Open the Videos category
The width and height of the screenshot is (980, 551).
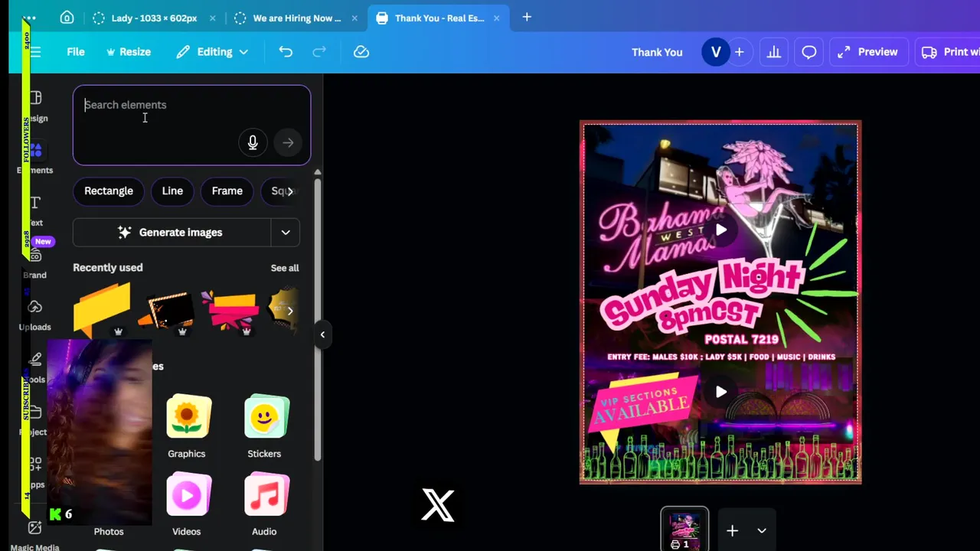pyautogui.click(x=188, y=504)
